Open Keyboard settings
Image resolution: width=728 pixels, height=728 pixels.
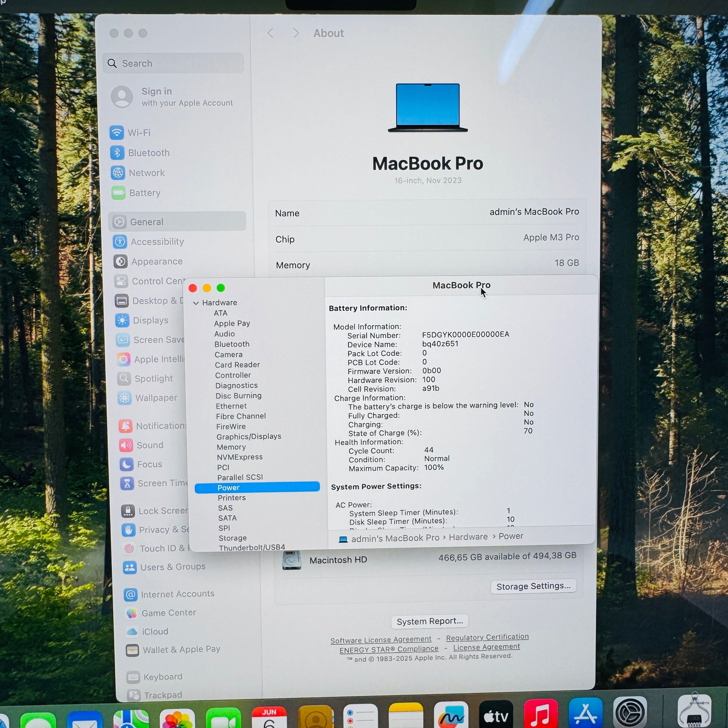point(155,677)
